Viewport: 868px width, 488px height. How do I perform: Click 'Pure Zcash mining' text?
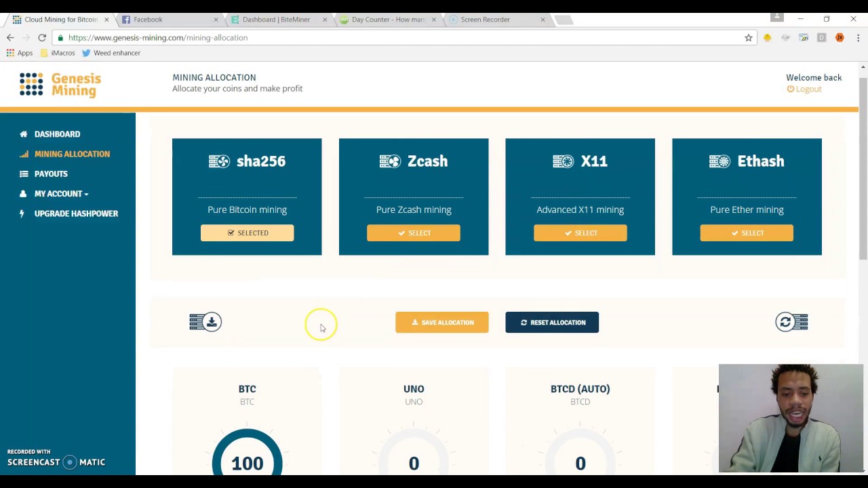(x=414, y=210)
